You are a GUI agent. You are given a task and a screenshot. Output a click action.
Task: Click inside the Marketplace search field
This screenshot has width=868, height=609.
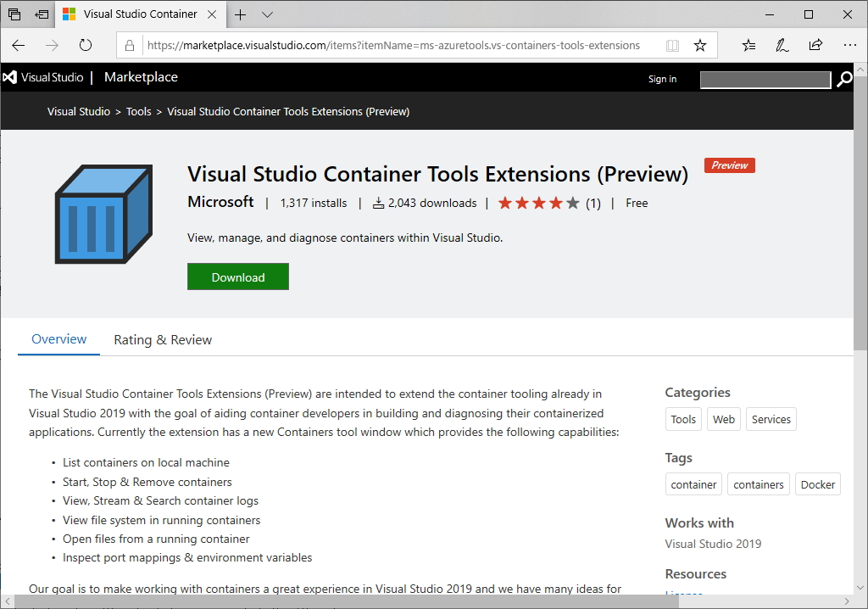(x=765, y=79)
